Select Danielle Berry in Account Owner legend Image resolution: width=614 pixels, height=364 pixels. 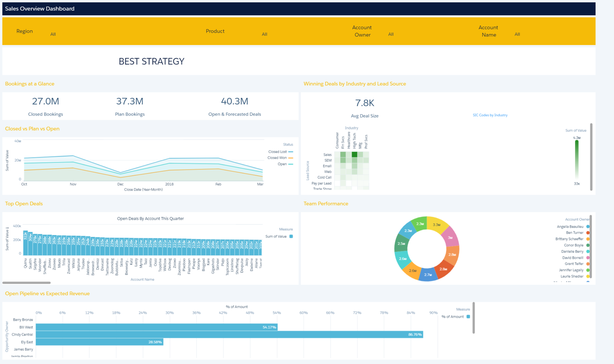coord(575,251)
